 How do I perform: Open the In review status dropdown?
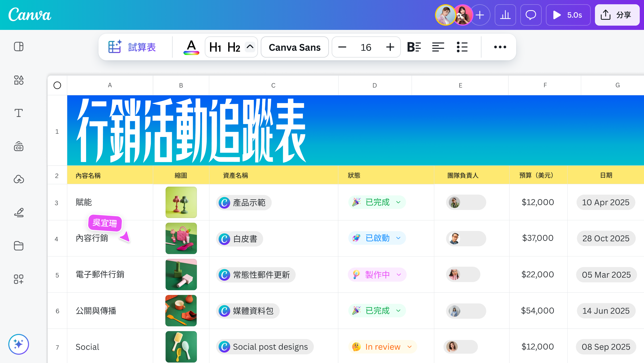click(383, 347)
